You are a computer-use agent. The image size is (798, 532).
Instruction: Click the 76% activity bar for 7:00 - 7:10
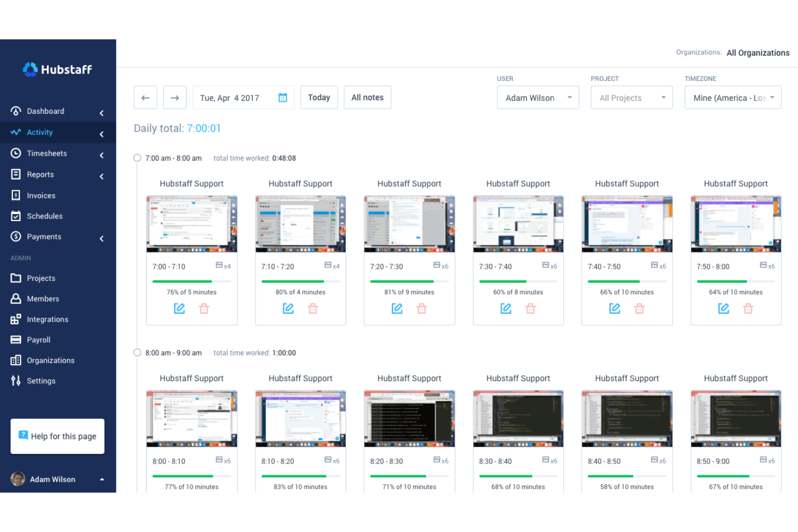click(x=192, y=281)
